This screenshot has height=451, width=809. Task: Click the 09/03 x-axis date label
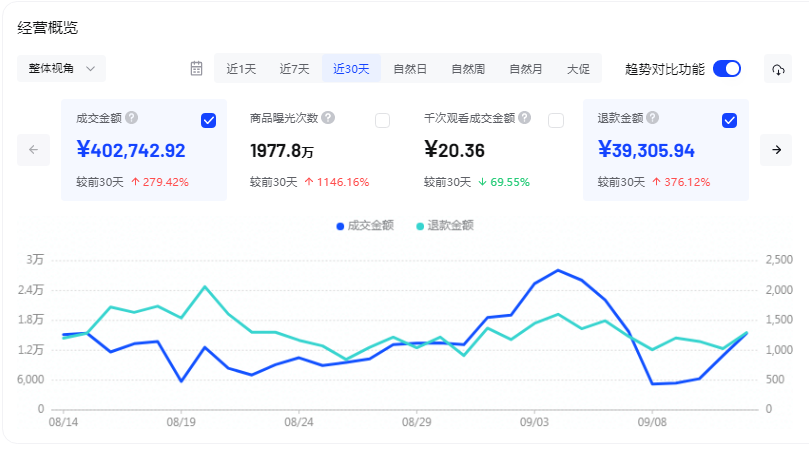pyautogui.click(x=535, y=422)
